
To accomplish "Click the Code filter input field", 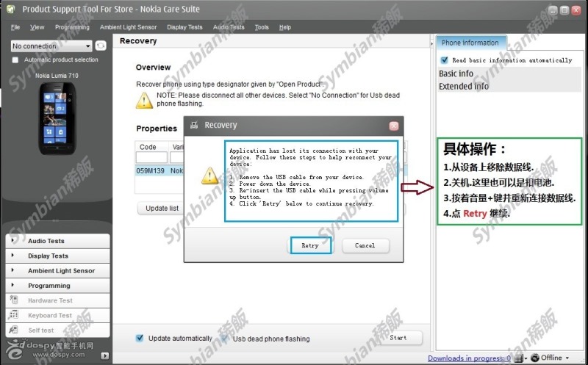I will [152, 157].
